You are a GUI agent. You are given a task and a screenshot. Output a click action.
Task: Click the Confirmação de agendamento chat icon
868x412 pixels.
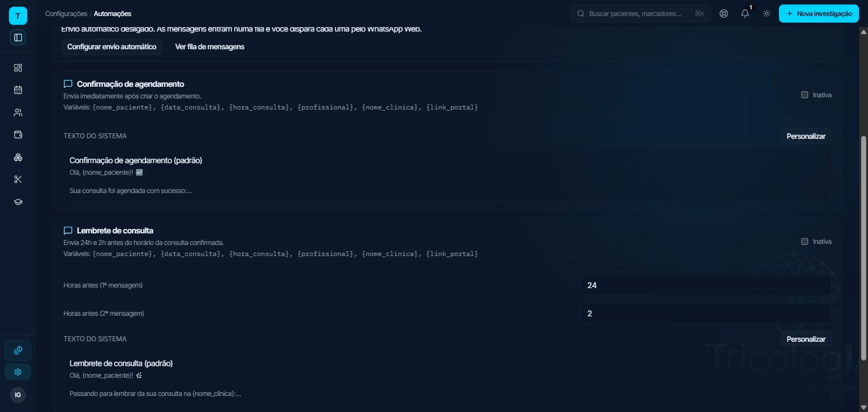[x=68, y=84]
